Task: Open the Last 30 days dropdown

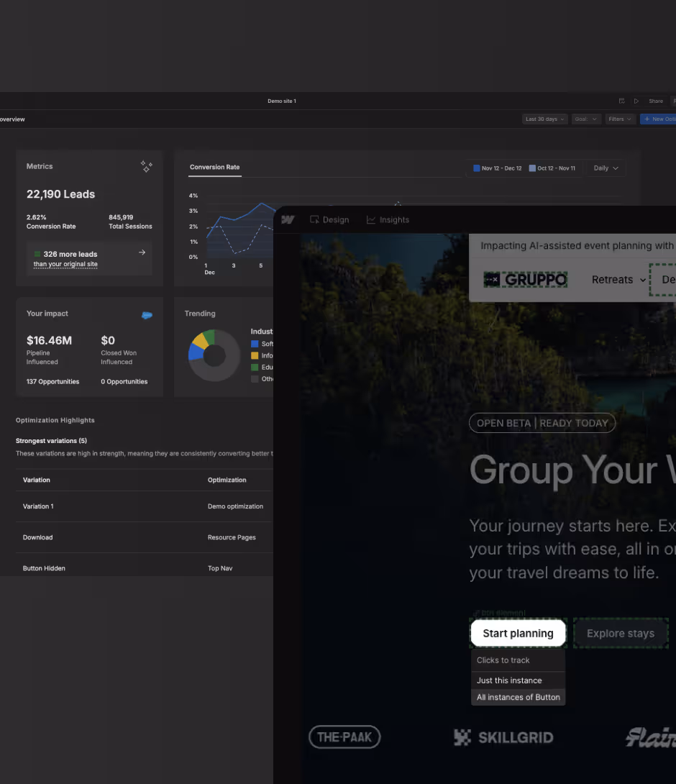Action: 544,119
